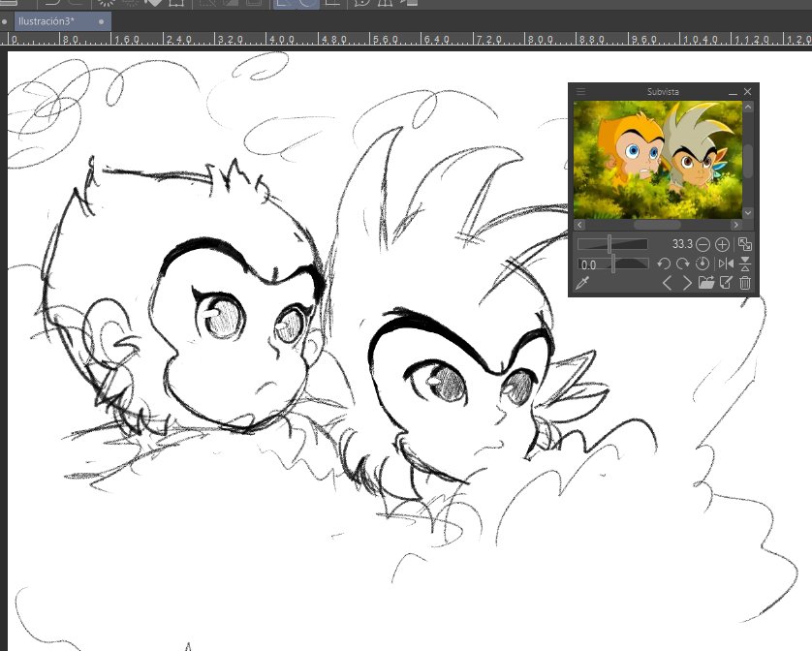Open the Subvista panel menu

(x=580, y=92)
